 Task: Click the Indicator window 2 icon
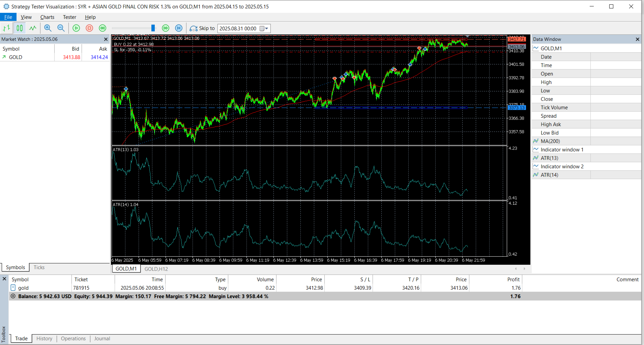tap(535, 166)
